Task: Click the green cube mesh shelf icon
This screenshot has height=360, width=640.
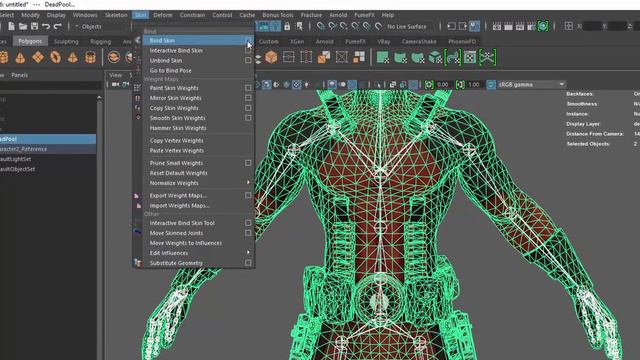Action: pyautogui.click(x=435, y=58)
